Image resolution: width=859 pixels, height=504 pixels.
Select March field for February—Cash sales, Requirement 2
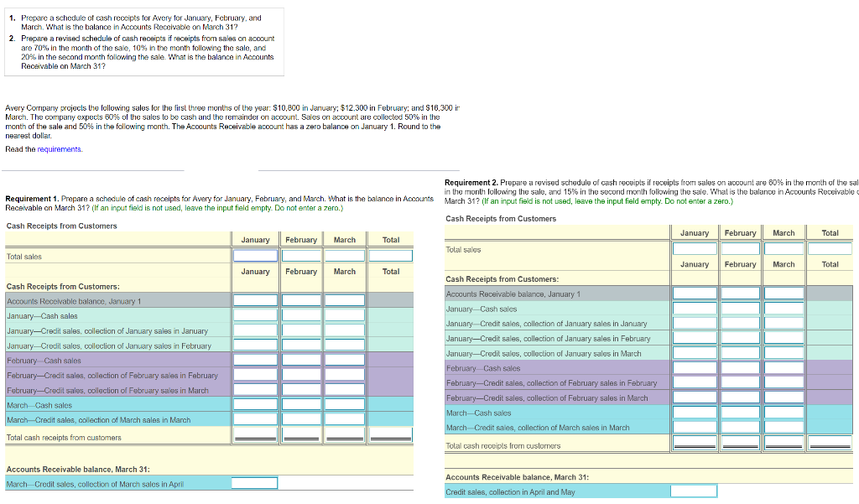pos(784,367)
